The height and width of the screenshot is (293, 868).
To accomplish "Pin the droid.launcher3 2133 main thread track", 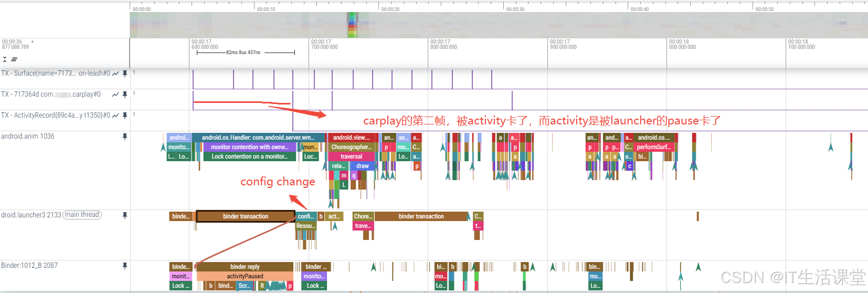I will pyautogui.click(x=125, y=215).
